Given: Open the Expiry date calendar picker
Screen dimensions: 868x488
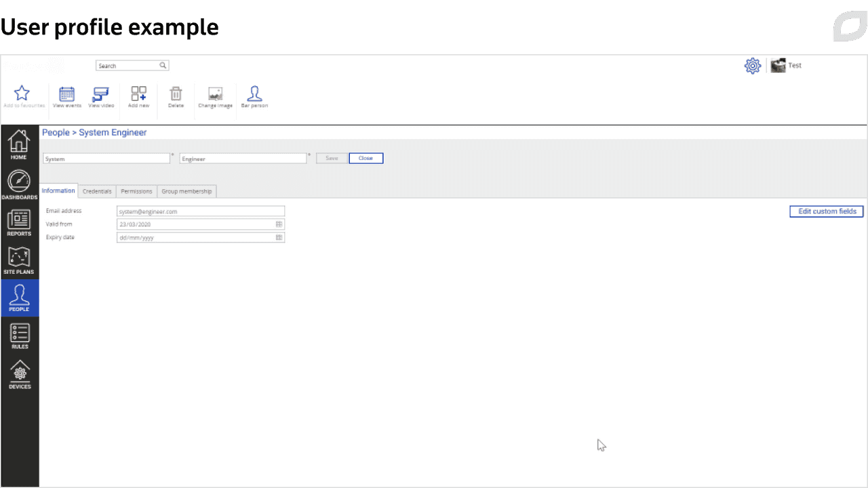Looking at the screenshot, I should 279,237.
